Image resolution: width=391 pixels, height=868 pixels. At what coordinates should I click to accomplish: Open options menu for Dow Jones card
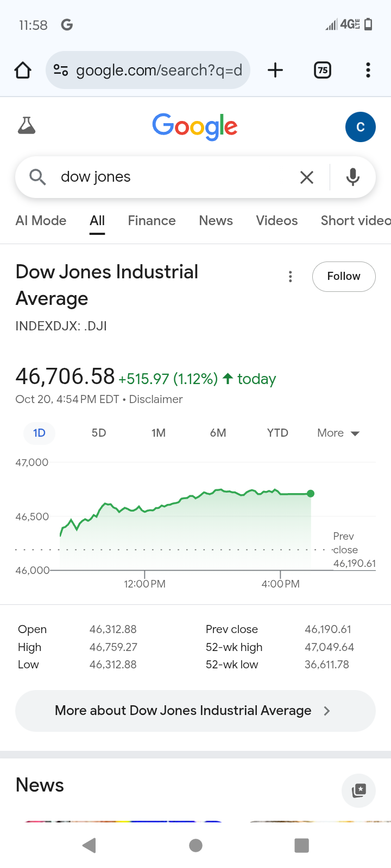click(291, 277)
